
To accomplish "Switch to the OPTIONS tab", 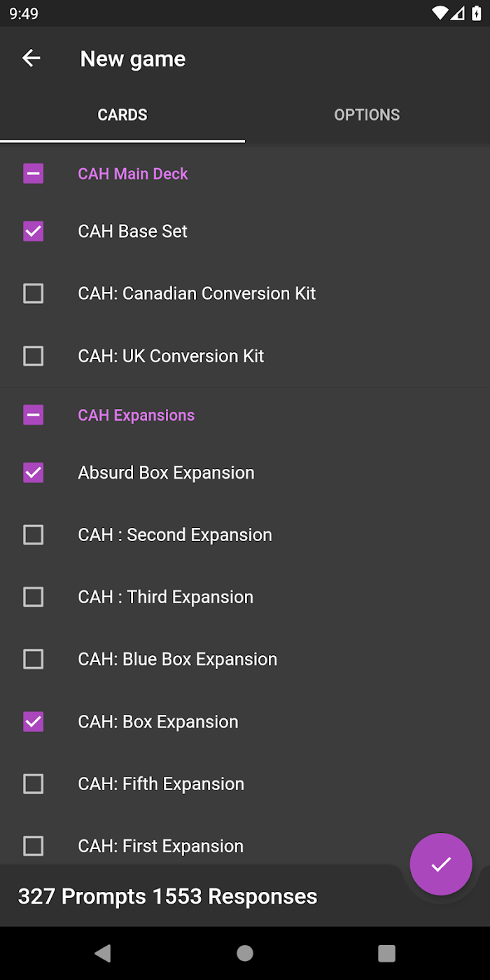I will 367,115.
